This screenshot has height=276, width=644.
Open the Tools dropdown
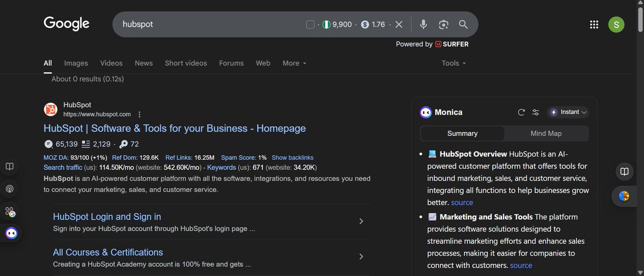click(x=453, y=63)
